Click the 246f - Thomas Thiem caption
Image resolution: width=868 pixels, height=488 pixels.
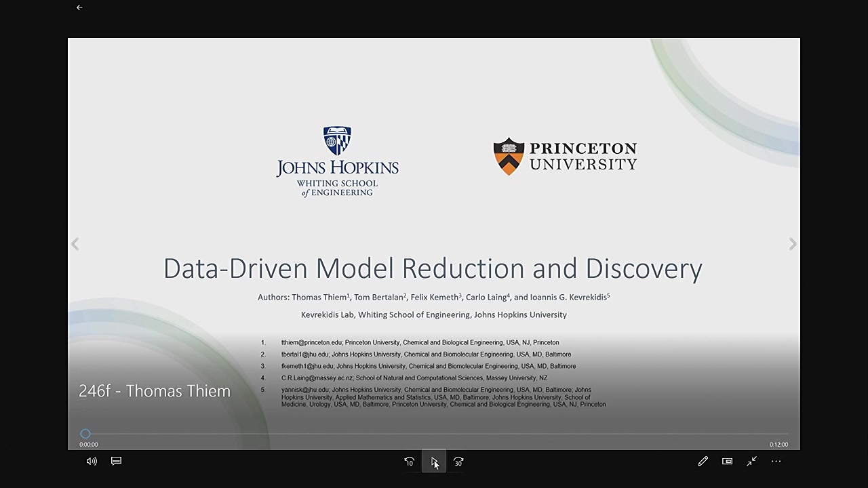155,391
